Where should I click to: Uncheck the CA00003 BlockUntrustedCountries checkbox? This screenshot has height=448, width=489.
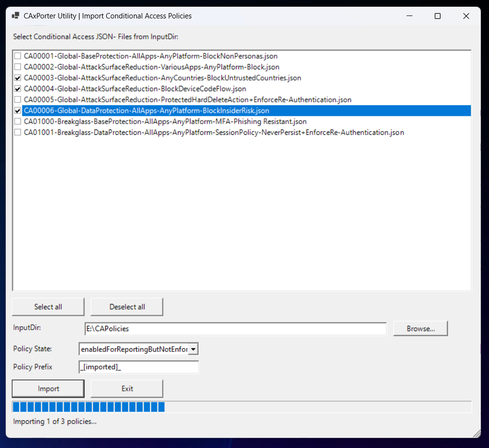coord(18,78)
